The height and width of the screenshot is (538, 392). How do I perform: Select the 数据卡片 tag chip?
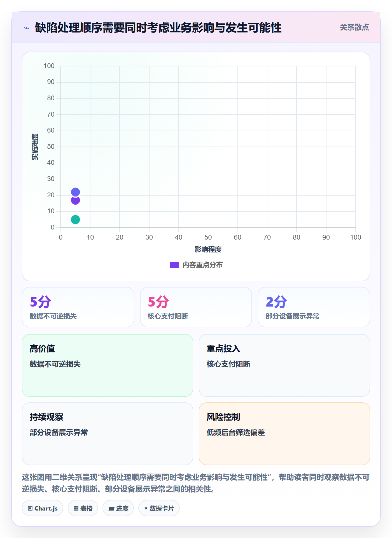coord(159,508)
